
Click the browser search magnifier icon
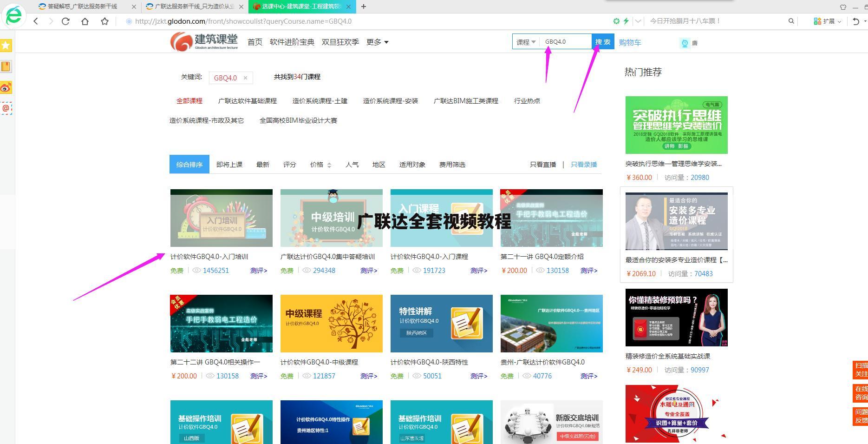pos(791,21)
